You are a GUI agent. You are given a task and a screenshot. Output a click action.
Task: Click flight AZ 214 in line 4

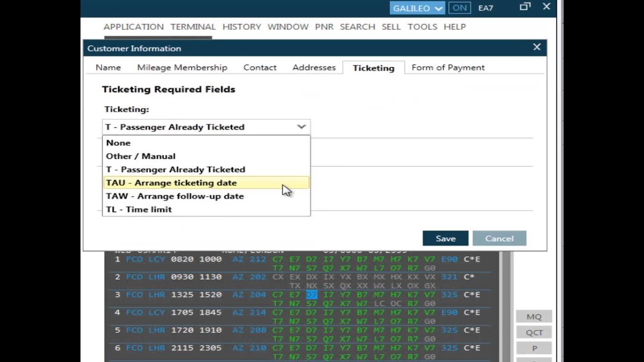coord(249,312)
